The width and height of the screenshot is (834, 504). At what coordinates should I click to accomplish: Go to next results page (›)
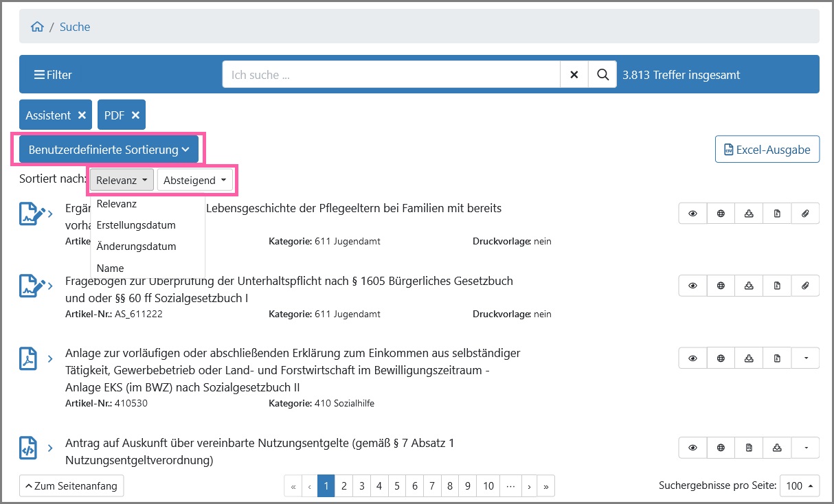[x=529, y=485]
